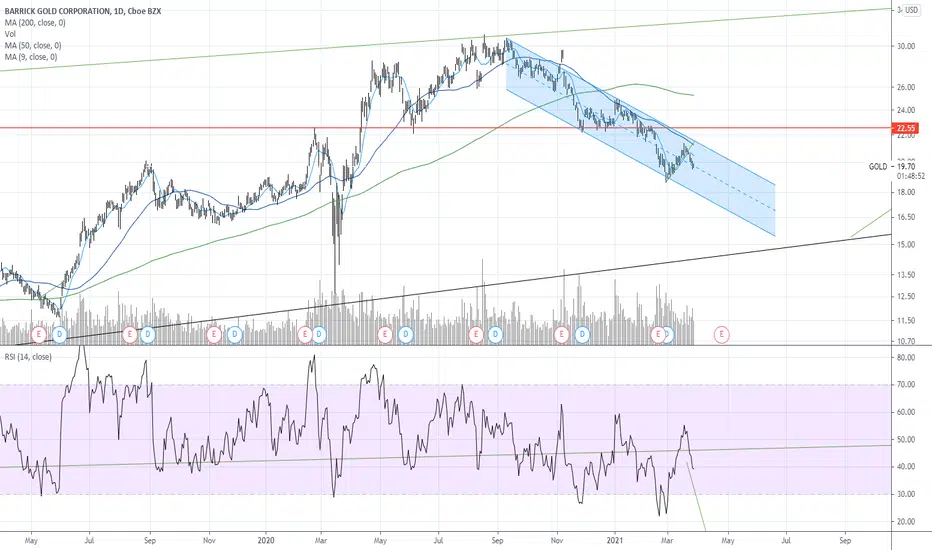The height and width of the screenshot is (550, 932).
Task: Click the 40.00 RSI scale label
Action: point(906,467)
